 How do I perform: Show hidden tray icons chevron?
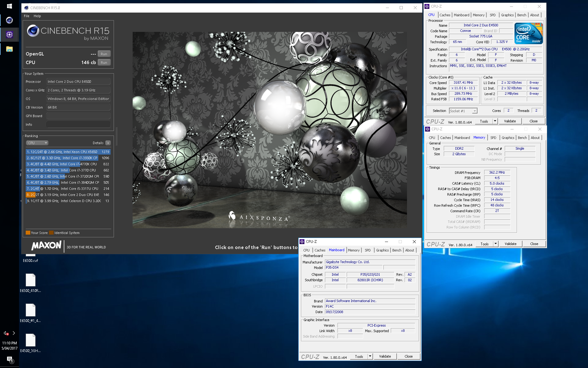coord(14,333)
